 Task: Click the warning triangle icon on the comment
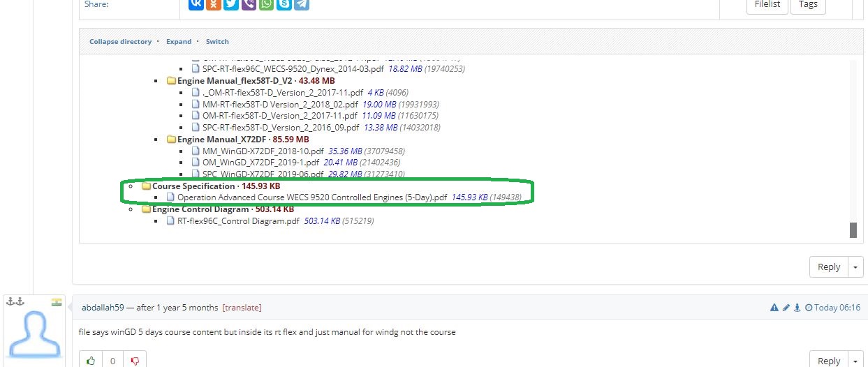click(774, 308)
